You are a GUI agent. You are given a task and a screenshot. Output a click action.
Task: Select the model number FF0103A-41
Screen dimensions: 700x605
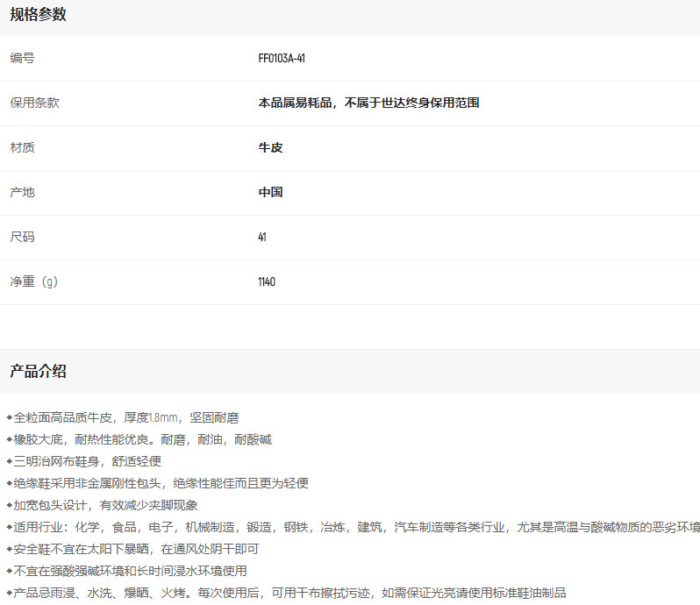(x=282, y=59)
